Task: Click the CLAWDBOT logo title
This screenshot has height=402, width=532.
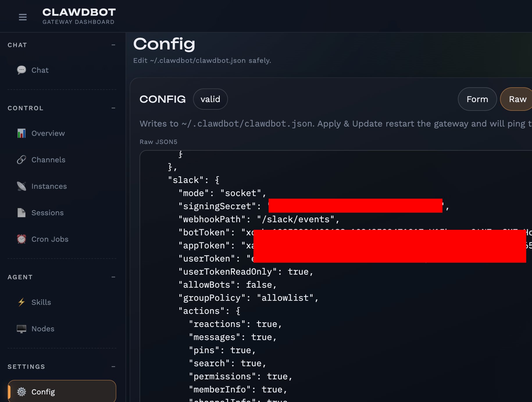Action: [79, 12]
